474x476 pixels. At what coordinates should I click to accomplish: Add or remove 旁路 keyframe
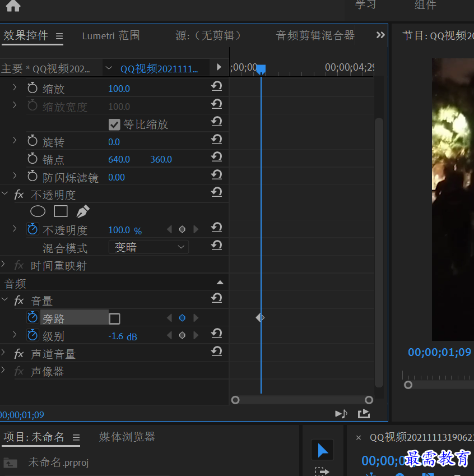(x=182, y=318)
